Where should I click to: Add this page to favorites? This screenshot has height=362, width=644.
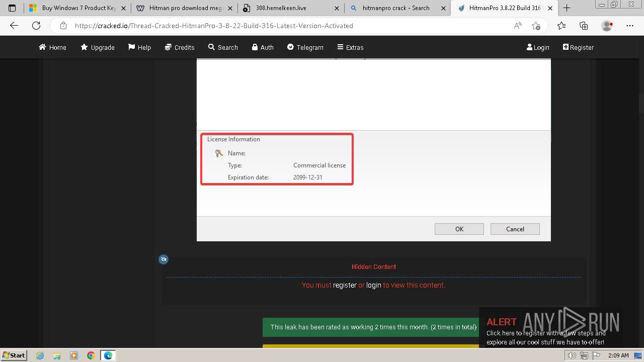coord(536,26)
